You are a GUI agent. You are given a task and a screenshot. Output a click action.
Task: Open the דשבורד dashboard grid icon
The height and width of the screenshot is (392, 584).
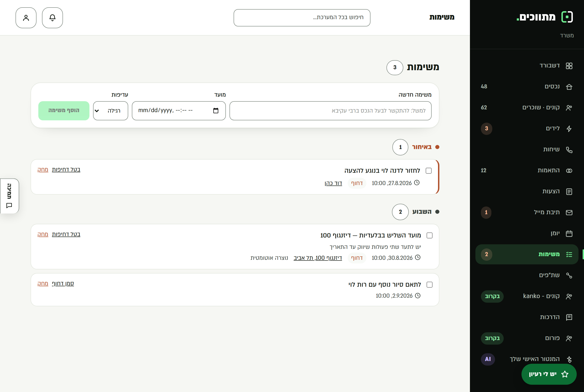point(569,66)
